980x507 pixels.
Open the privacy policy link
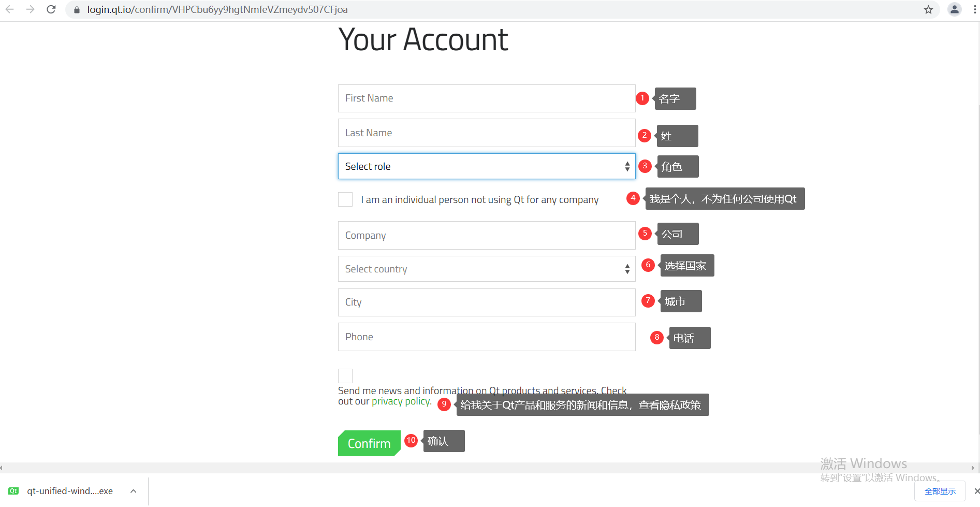coord(401,401)
